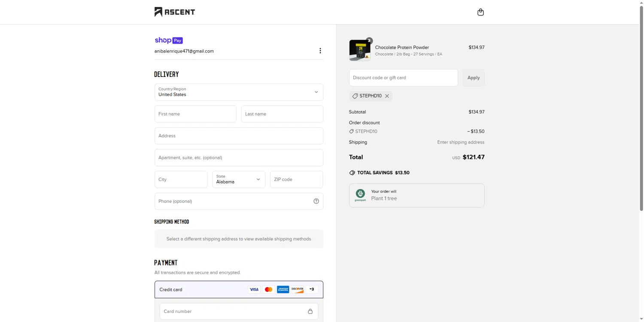
Task: Open the Chocolate Protein Powder thumbnail
Action: click(x=360, y=50)
